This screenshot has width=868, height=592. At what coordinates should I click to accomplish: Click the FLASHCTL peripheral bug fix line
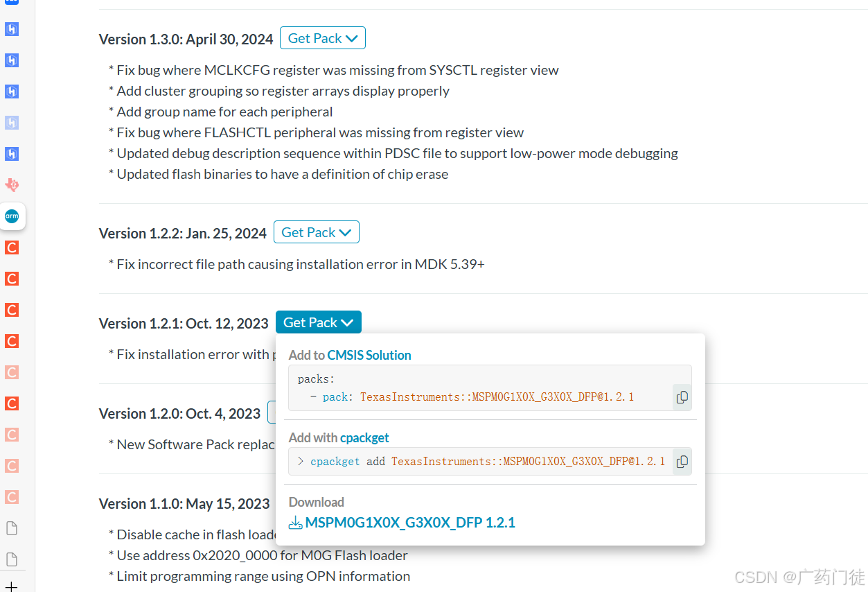click(317, 132)
